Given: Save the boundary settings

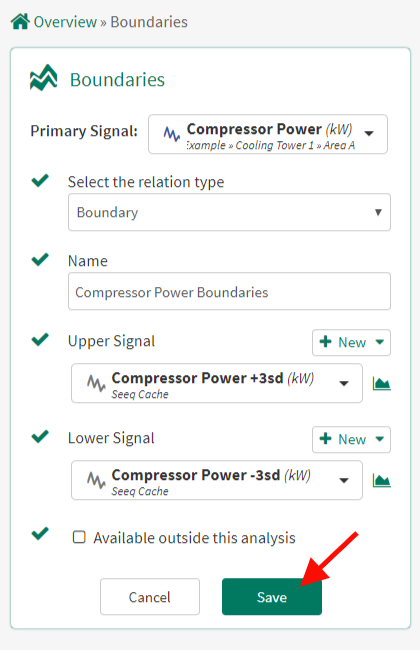Looking at the screenshot, I should coord(272,597).
